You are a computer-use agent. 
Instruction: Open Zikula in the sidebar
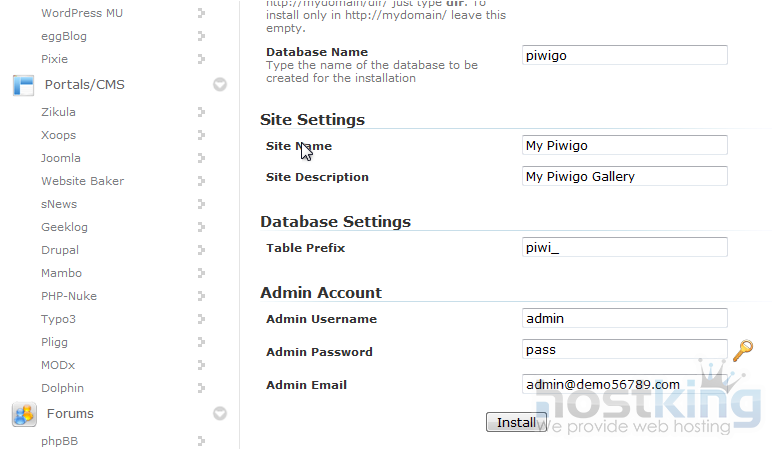point(58,112)
